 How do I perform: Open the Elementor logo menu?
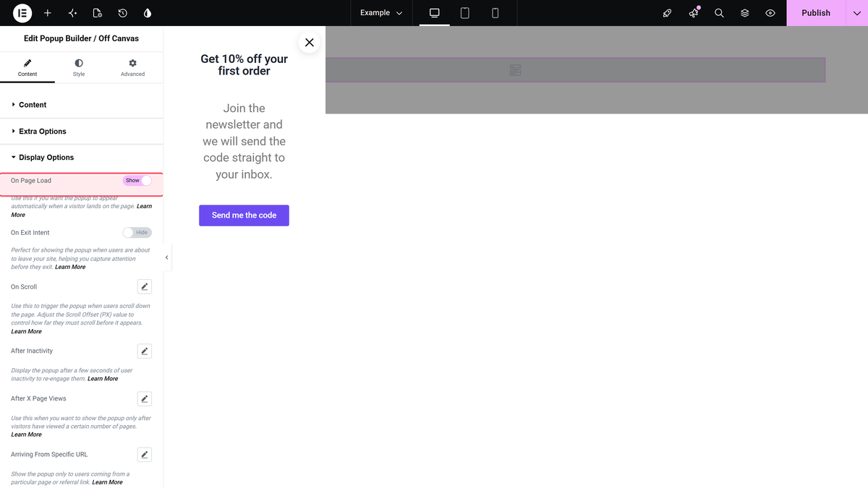pyautogui.click(x=22, y=13)
